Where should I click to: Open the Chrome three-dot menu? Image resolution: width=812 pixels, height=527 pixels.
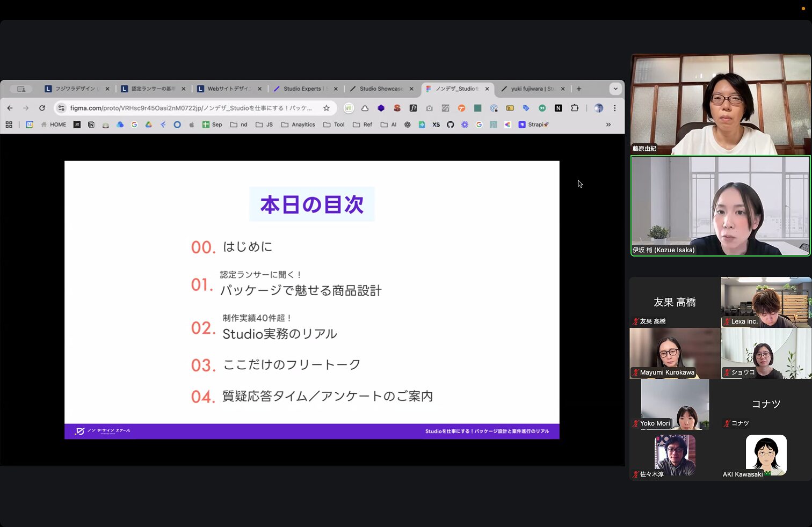[x=614, y=108]
